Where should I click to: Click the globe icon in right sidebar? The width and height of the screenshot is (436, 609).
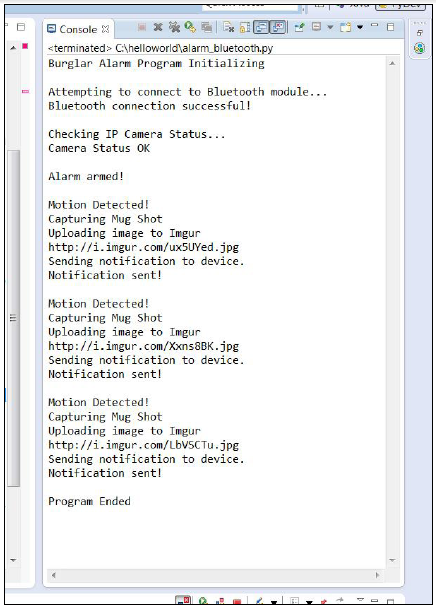coord(419,48)
